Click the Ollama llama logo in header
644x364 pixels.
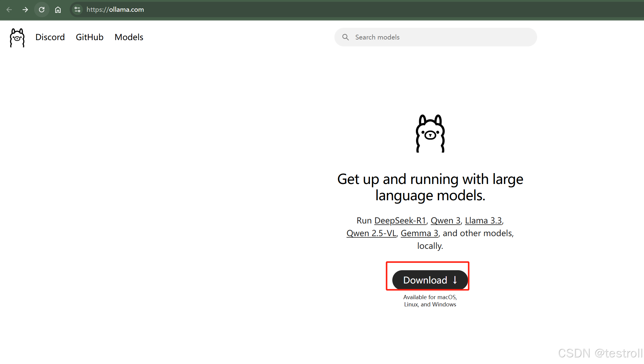point(17,37)
